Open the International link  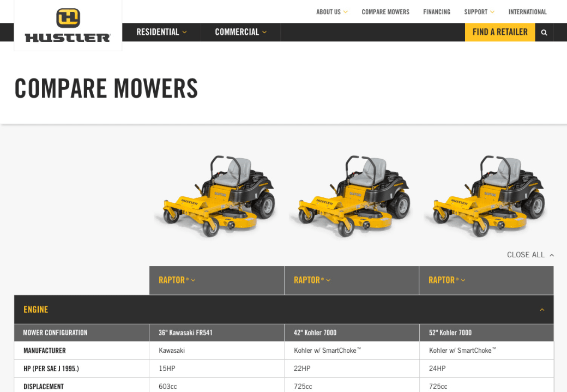click(528, 12)
